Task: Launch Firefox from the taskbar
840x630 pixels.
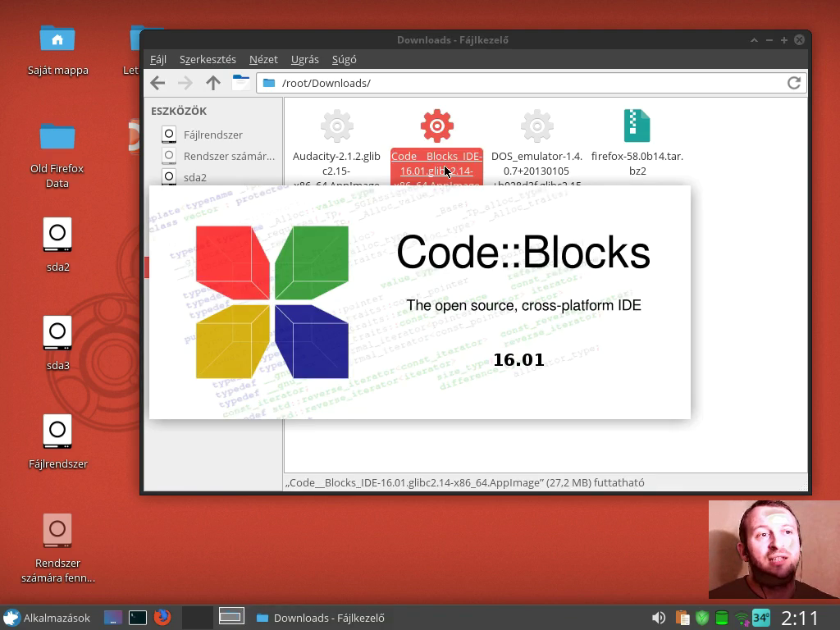Action: (162, 617)
